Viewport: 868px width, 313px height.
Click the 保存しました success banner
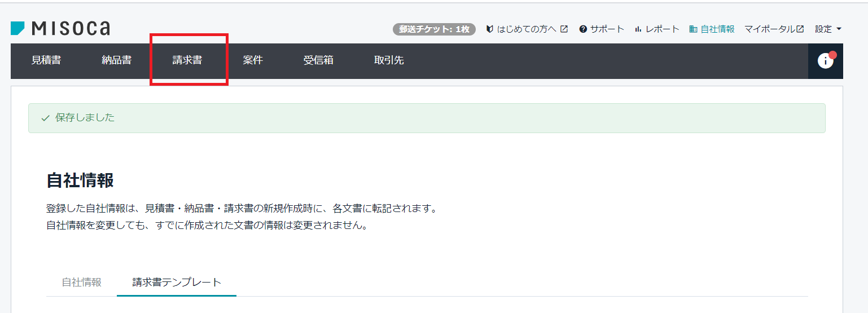[427, 118]
